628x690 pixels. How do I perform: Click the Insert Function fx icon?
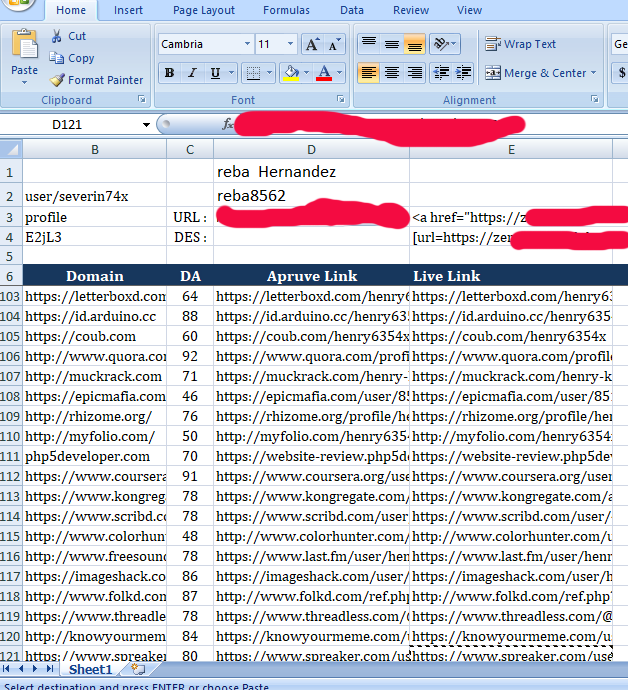tap(227, 125)
